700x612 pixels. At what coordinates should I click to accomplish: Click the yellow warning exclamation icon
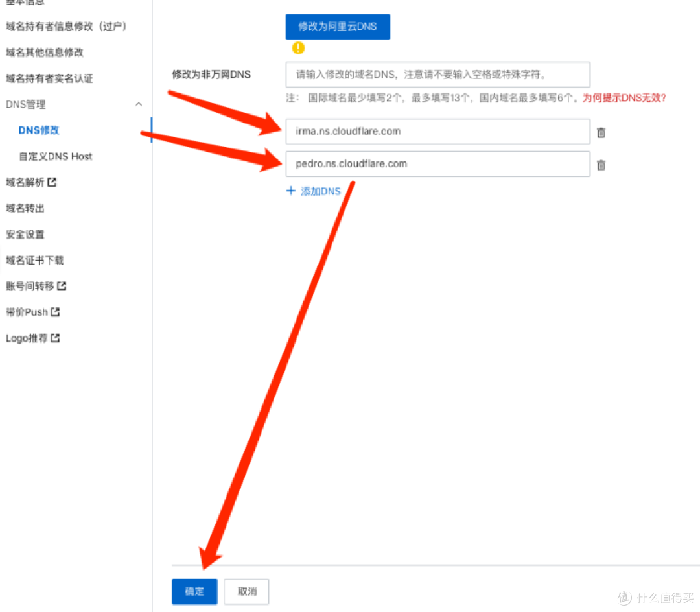298,48
